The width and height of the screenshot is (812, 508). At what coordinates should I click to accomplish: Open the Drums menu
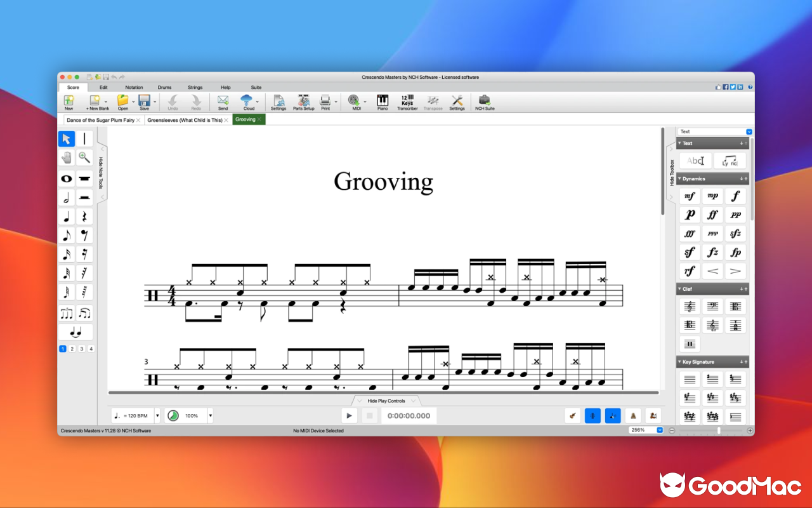tap(164, 87)
